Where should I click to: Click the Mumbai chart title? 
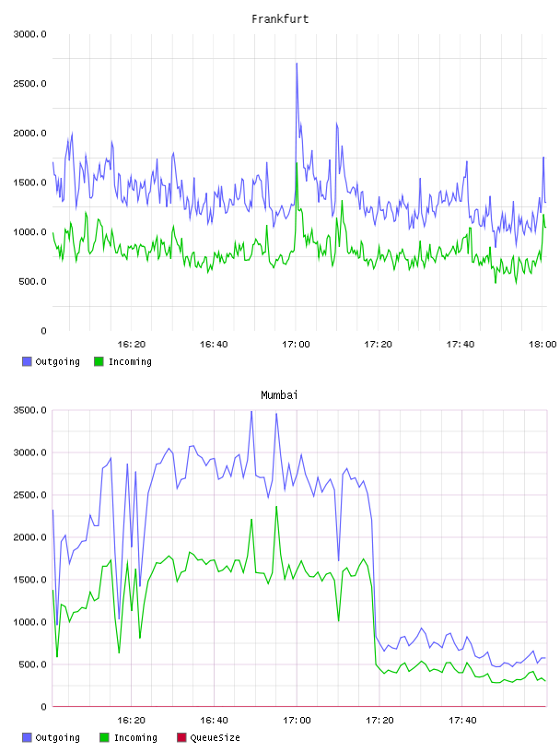[x=279, y=395]
